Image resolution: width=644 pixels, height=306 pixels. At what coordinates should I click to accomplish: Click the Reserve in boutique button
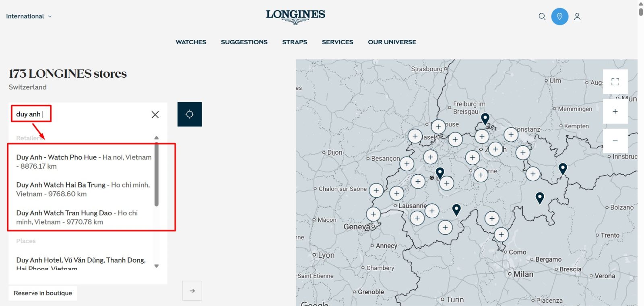pyautogui.click(x=43, y=293)
